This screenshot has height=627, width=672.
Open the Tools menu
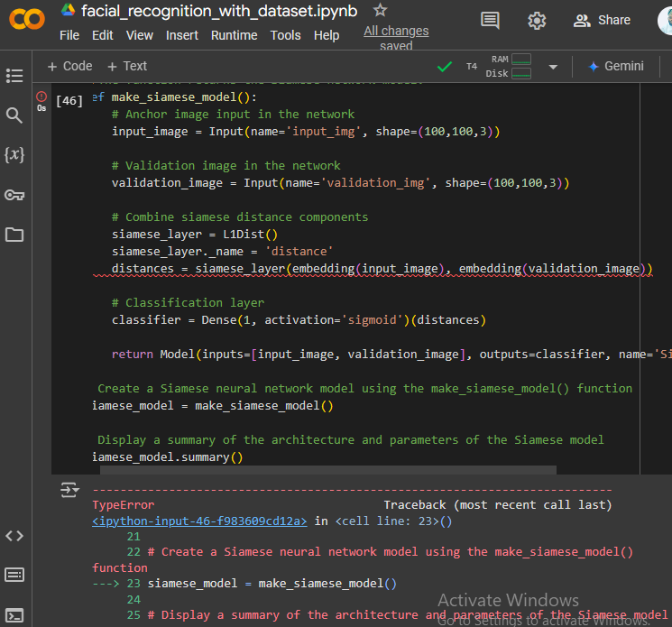pos(285,35)
